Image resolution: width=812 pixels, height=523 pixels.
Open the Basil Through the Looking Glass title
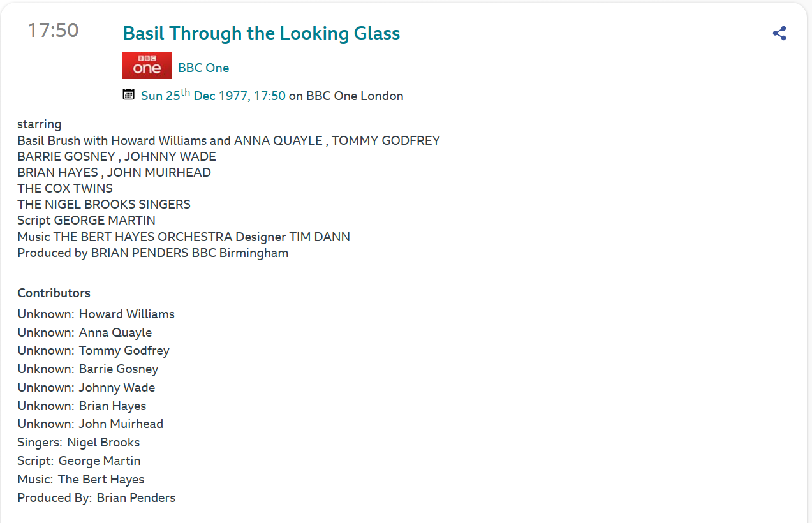(x=261, y=33)
